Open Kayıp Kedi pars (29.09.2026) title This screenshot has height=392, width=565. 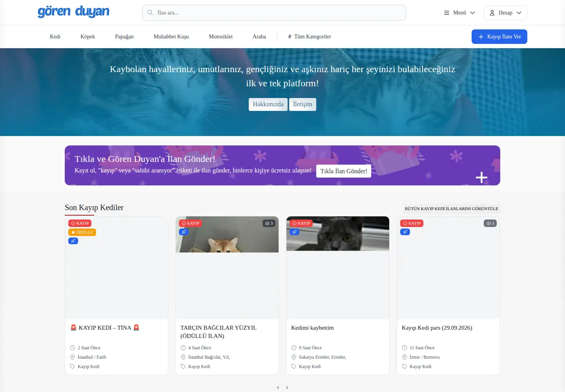tap(437, 328)
